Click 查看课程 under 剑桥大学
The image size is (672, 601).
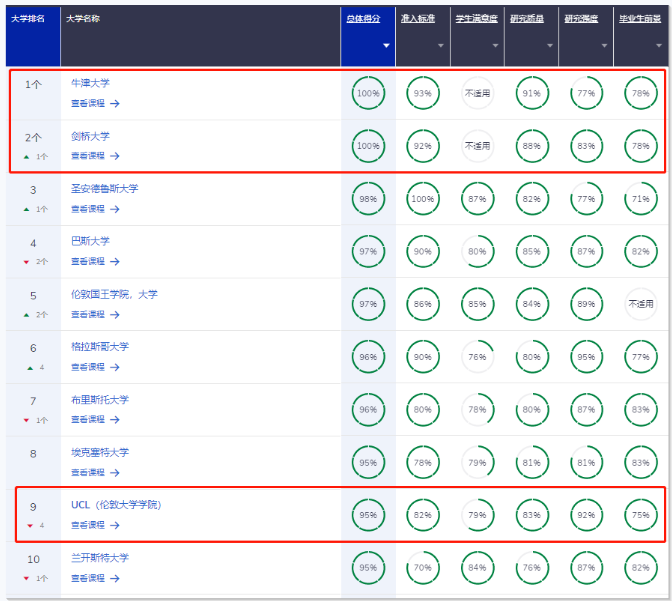pyautogui.click(x=95, y=156)
